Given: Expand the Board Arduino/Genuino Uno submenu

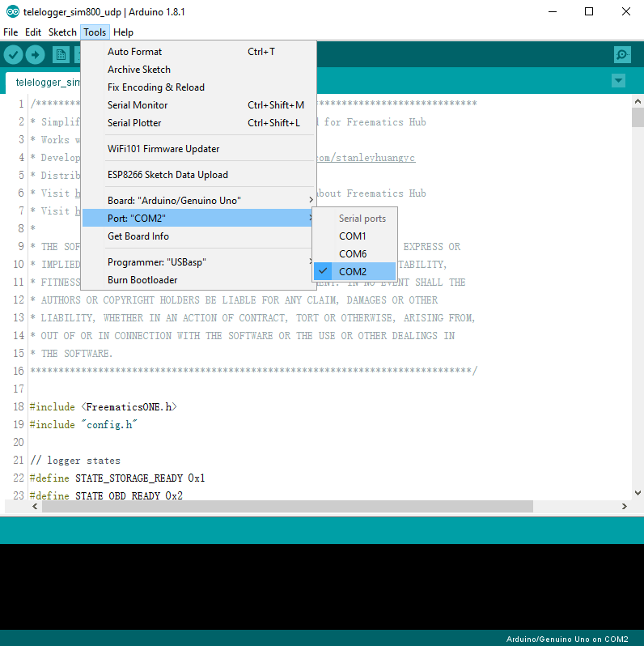Looking at the screenshot, I should (197, 200).
